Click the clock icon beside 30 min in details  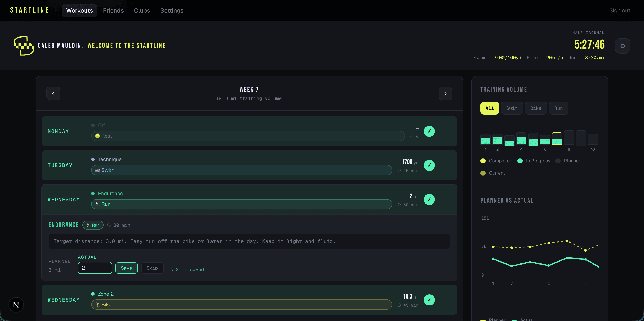[x=109, y=225]
